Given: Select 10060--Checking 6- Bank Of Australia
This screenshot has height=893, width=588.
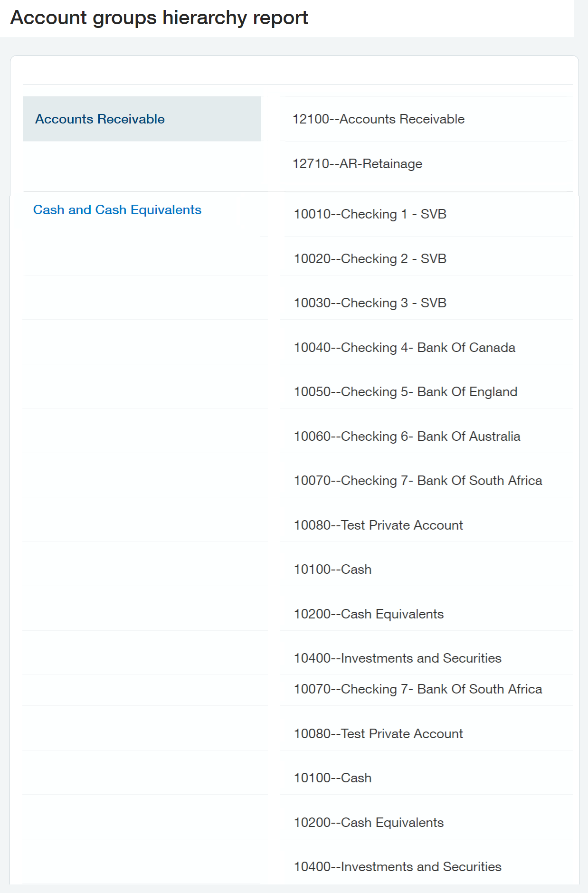Looking at the screenshot, I should [426, 437].
